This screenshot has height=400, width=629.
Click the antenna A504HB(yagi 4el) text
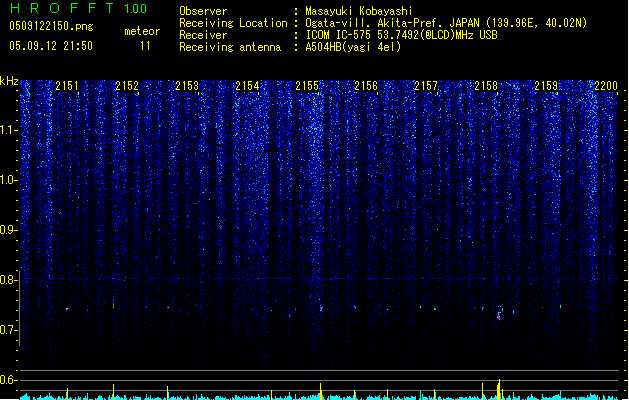(353, 47)
